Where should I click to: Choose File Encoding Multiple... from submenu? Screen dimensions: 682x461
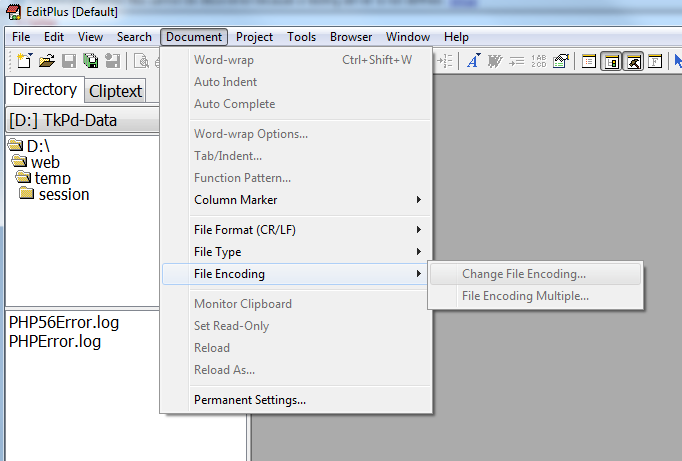(535, 296)
